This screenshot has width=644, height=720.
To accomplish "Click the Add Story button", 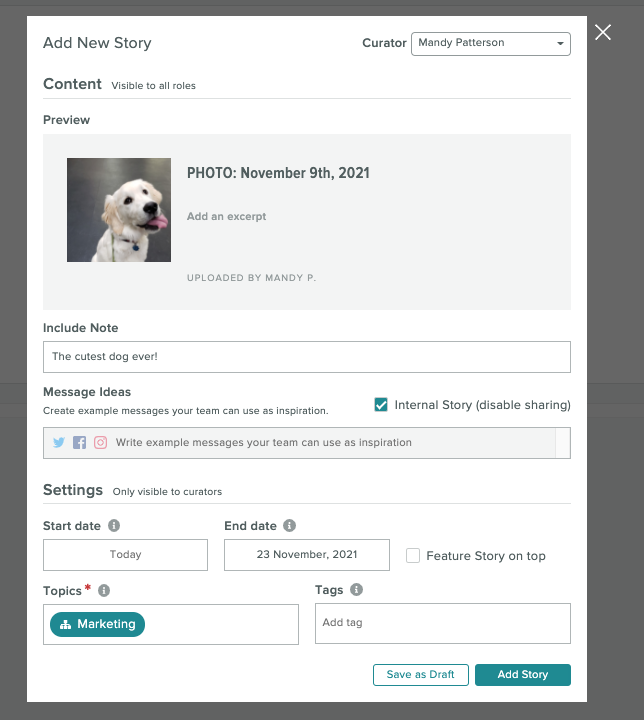I will point(523,675).
